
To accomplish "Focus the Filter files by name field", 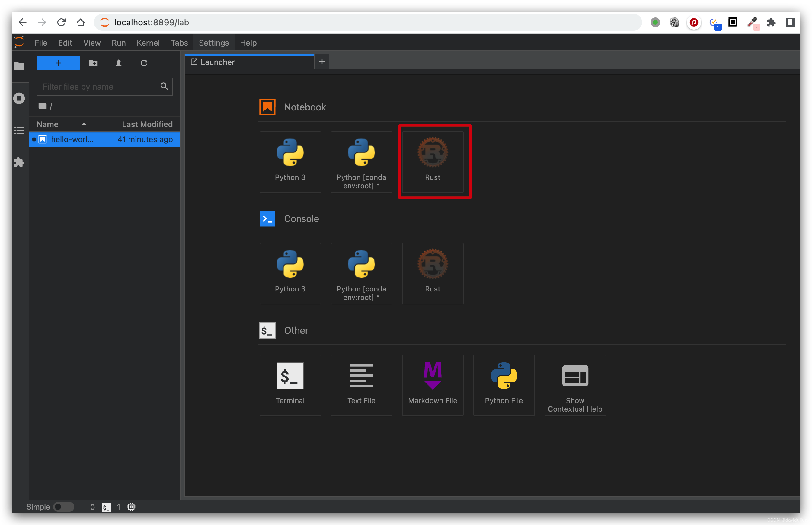I will [99, 87].
